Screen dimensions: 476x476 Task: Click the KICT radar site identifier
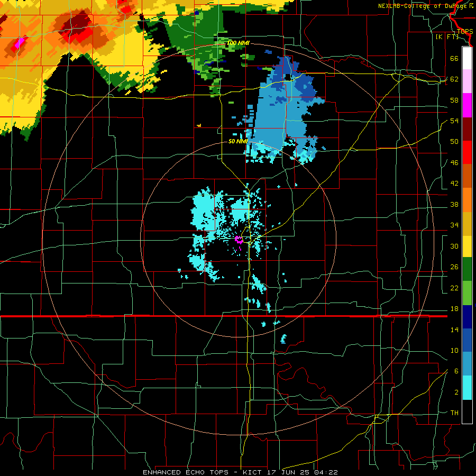(x=253, y=472)
